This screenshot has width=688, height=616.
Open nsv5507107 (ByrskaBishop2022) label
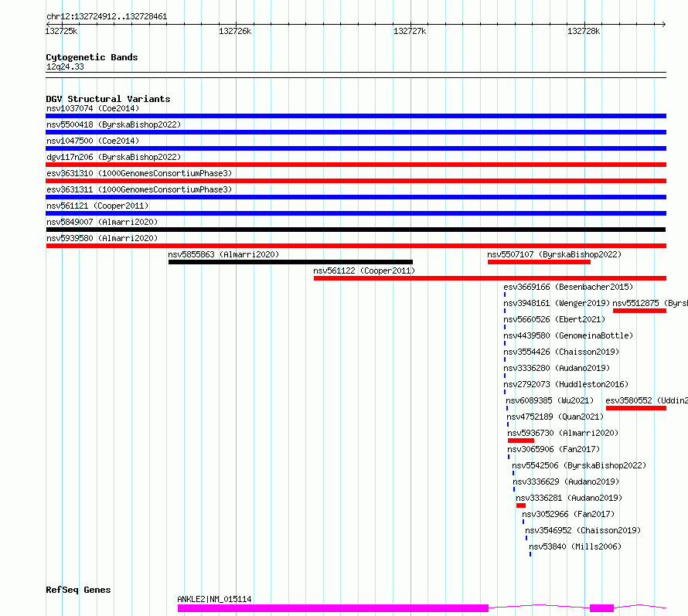click(554, 254)
